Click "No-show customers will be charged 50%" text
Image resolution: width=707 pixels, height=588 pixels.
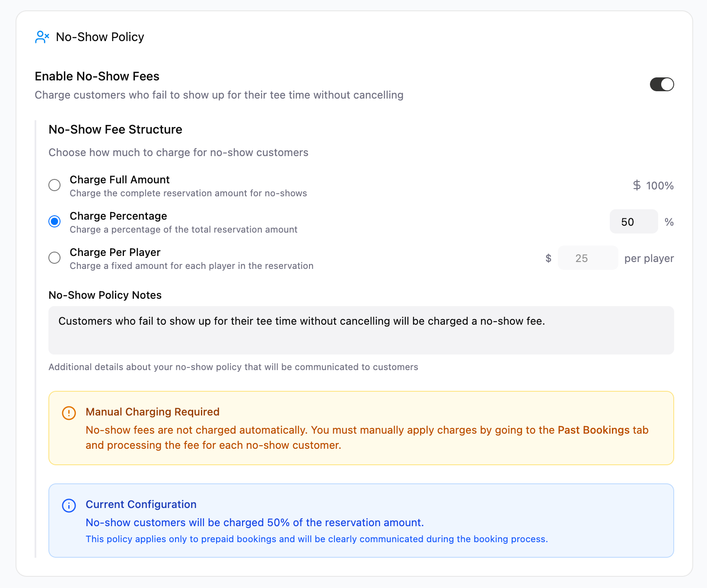255,522
